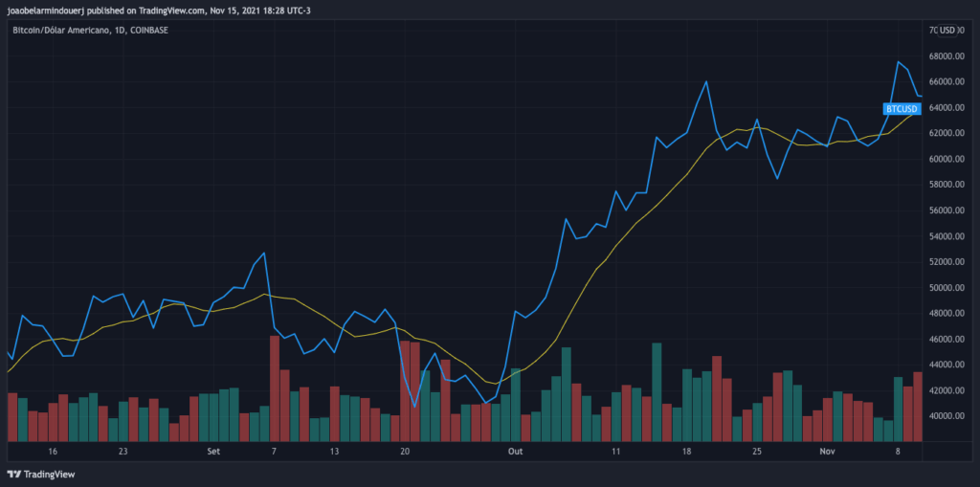Open the USD currency selector
The image size is (980, 487).
947,30
